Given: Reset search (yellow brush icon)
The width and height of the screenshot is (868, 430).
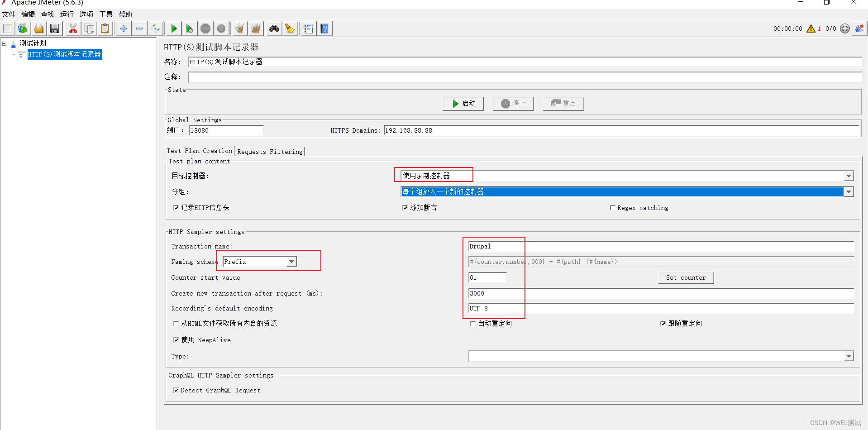Looking at the screenshot, I should pos(290,29).
